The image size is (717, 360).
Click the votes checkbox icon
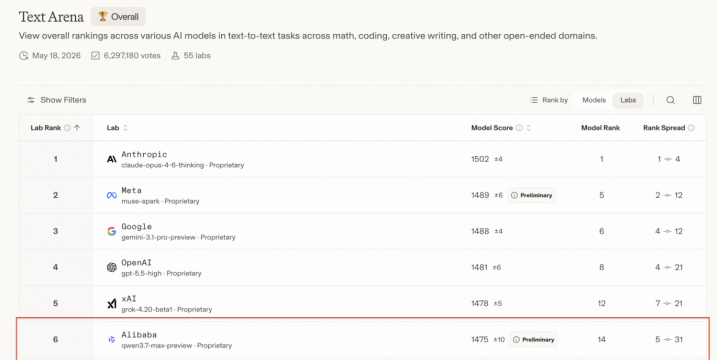pos(95,56)
